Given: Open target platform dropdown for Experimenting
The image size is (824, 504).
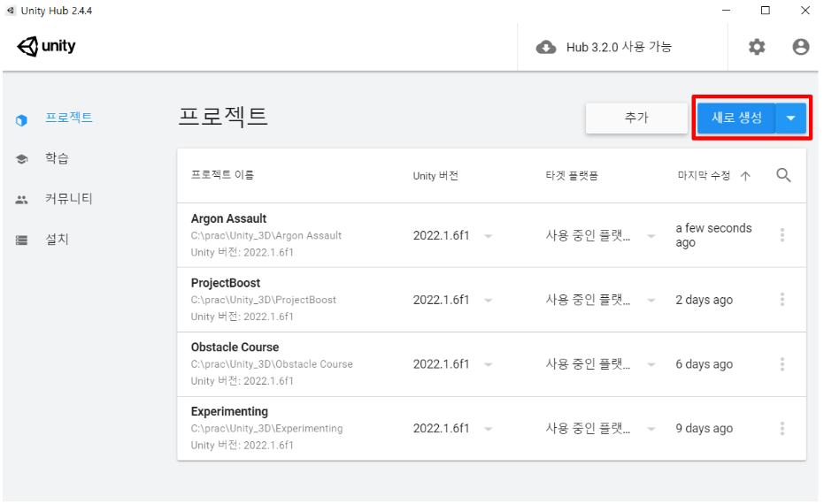Looking at the screenshot, I should pyautogui.click(x=651, y=430).
